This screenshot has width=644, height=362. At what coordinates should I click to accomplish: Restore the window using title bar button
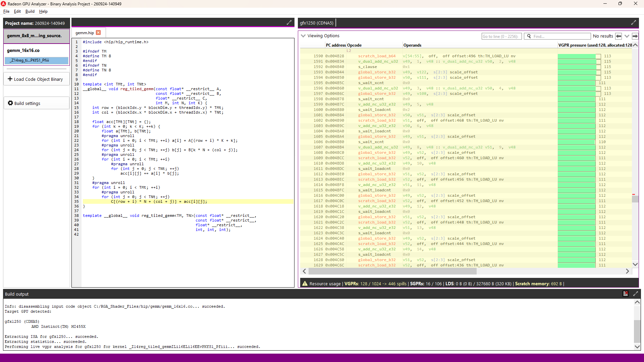click(x=620, y=4)
